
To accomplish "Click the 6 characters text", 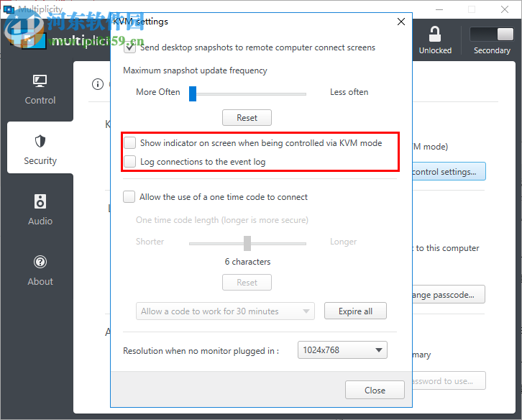I will click(x=247, y=262).
